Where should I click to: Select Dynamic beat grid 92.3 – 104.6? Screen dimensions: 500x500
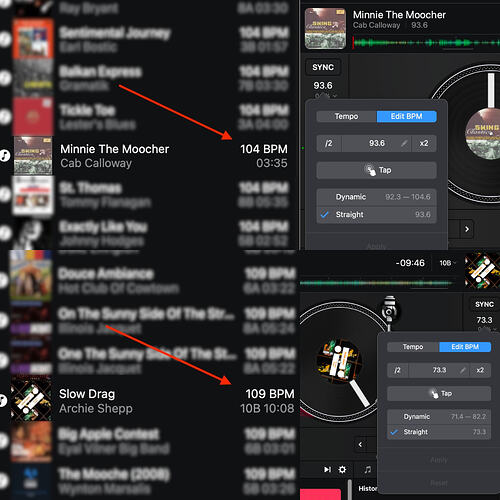(376, 197)
